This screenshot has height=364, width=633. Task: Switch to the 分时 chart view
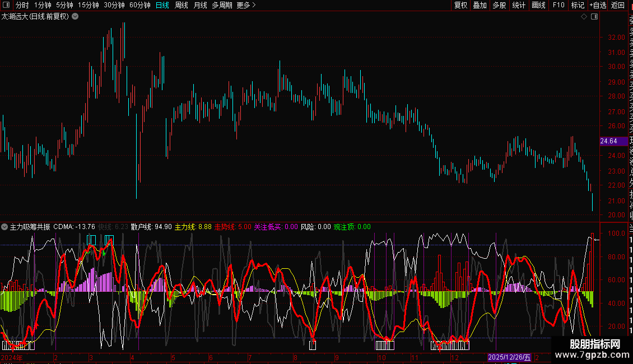[x=22, y=5]
